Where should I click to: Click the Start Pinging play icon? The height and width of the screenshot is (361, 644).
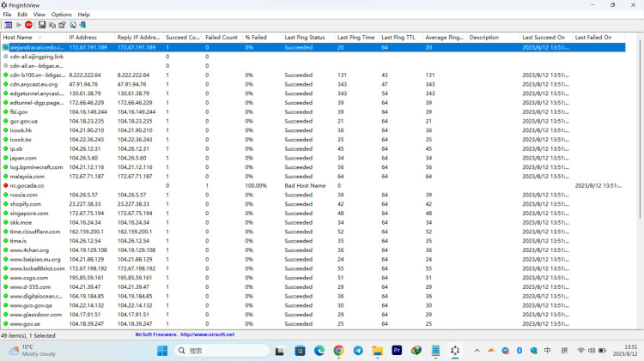pyautogui.click(x=19, y=25)
